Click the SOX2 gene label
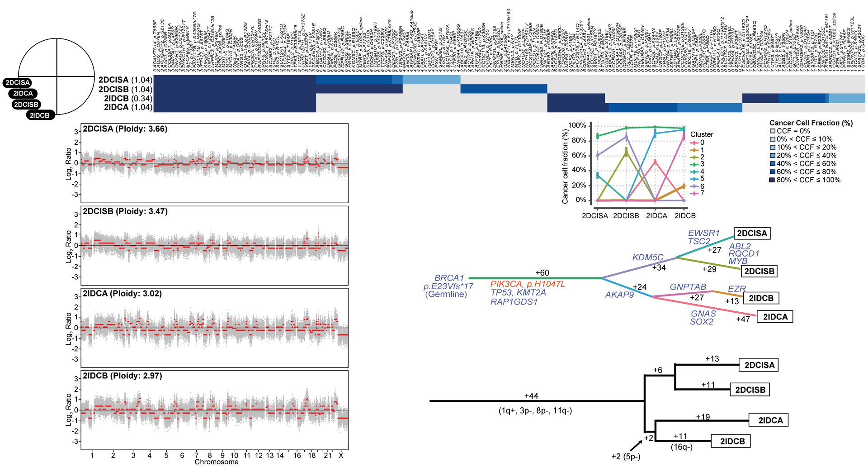868x467 pixels. [x=702, y=322]
